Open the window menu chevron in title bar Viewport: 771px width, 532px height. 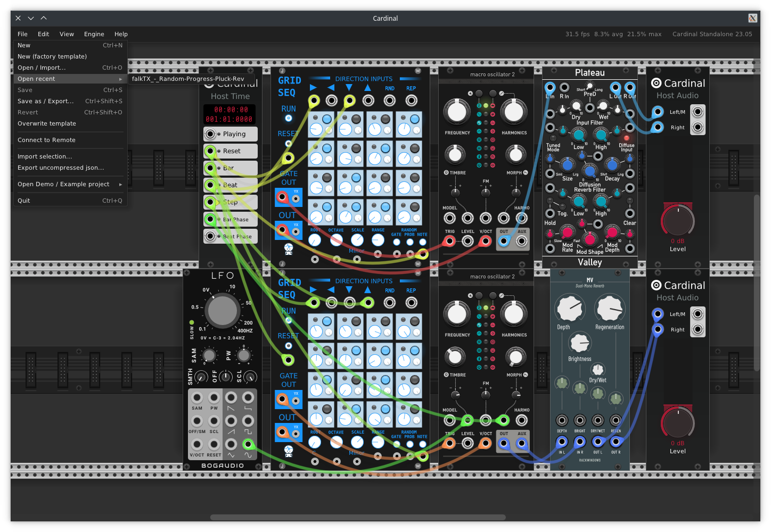pyautogui.click(x=31, y=18)
